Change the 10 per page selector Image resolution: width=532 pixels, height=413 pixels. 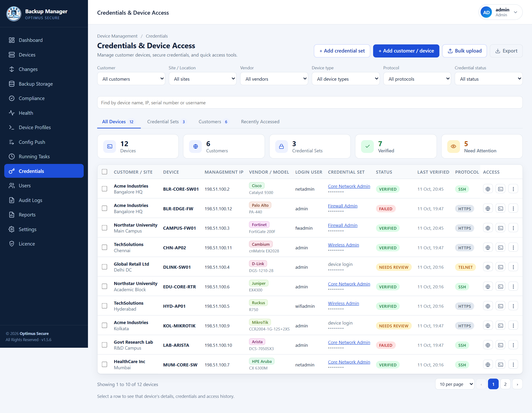pos(455,384)
